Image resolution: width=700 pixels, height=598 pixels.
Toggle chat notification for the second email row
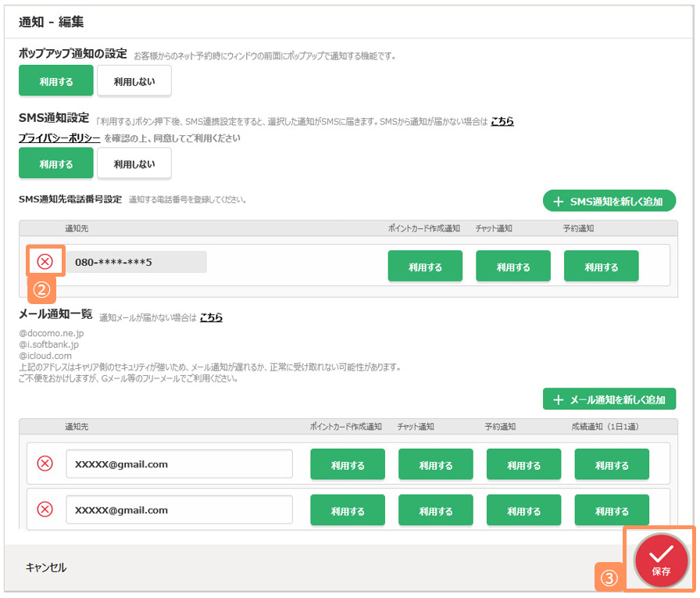click(x=435, y=510)
